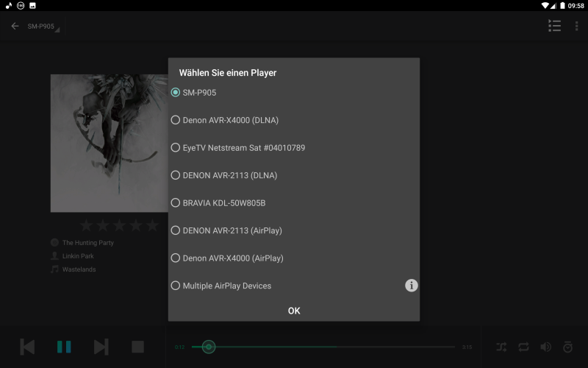The image size is (588, 368).
Task: Stop playback with the square button
Action: pos(137,347)
